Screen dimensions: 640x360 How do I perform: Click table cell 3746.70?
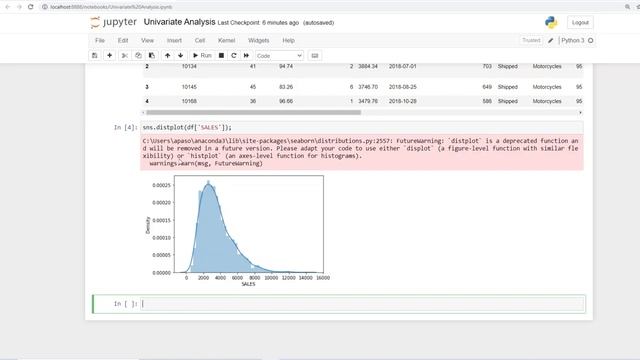pos(368,87)
